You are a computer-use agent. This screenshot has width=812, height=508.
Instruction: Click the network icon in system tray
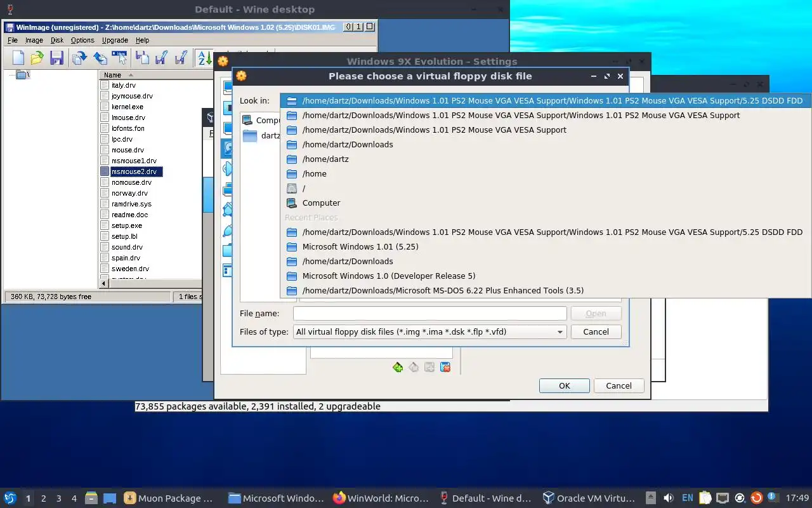click(x=723, y=498)
